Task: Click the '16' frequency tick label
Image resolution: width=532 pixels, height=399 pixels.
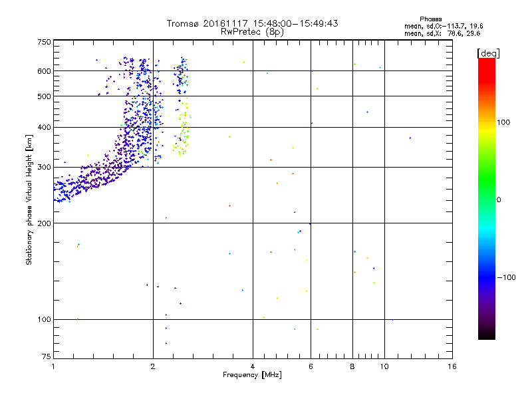Action: tap(452, 366)
